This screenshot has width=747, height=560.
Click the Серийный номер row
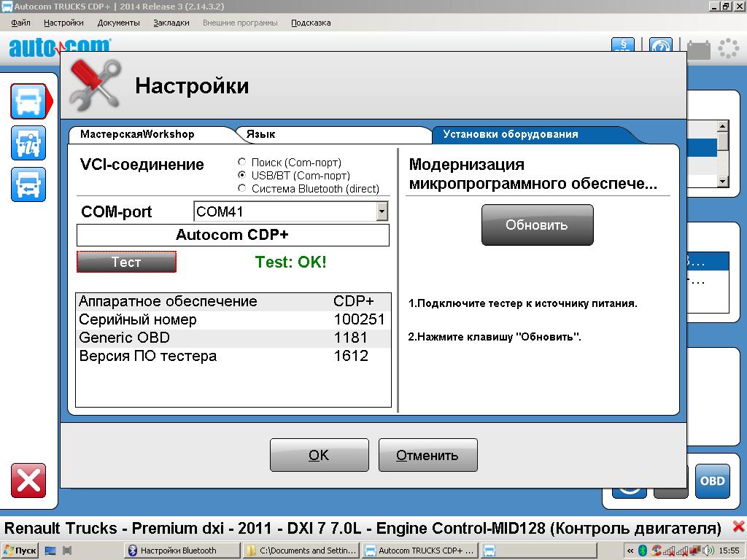coord(233,320)
